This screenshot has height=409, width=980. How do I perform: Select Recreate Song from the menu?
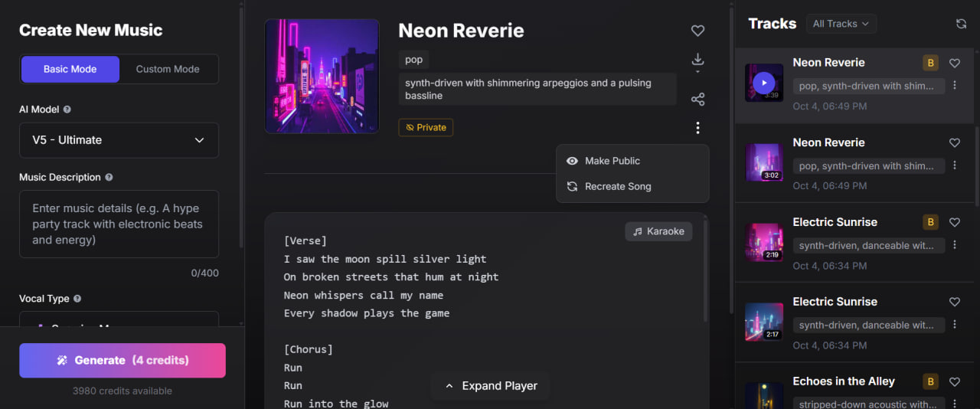[617, 186]
